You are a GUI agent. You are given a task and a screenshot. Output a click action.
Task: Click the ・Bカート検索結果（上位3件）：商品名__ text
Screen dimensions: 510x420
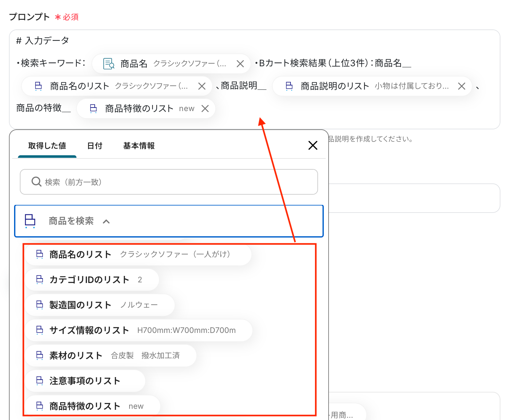333,63
